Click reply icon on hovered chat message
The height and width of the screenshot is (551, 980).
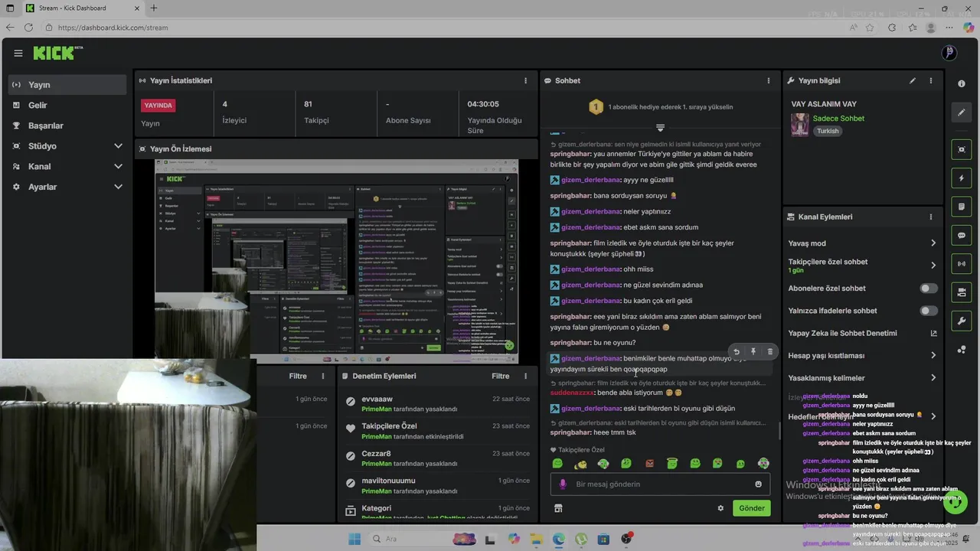coord(736,352)
